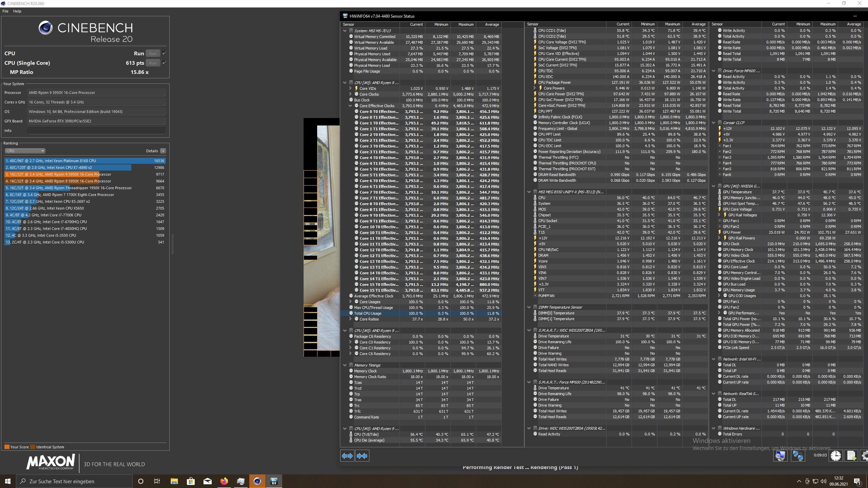The height and width of the screenshot is (488, 868).
Task: Expand the Core Usages row
Action: point(350,302)
